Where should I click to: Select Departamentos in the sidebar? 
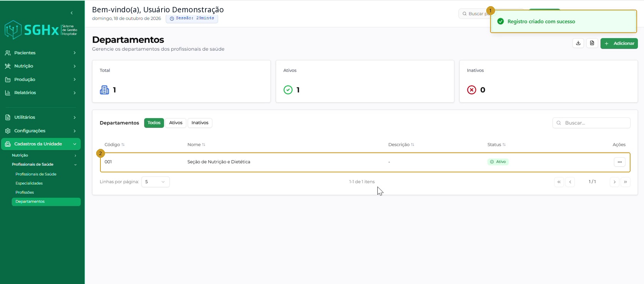(46, 202)
